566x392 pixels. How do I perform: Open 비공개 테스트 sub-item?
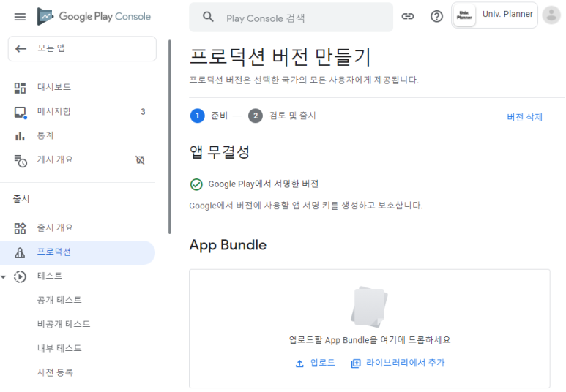64,324
